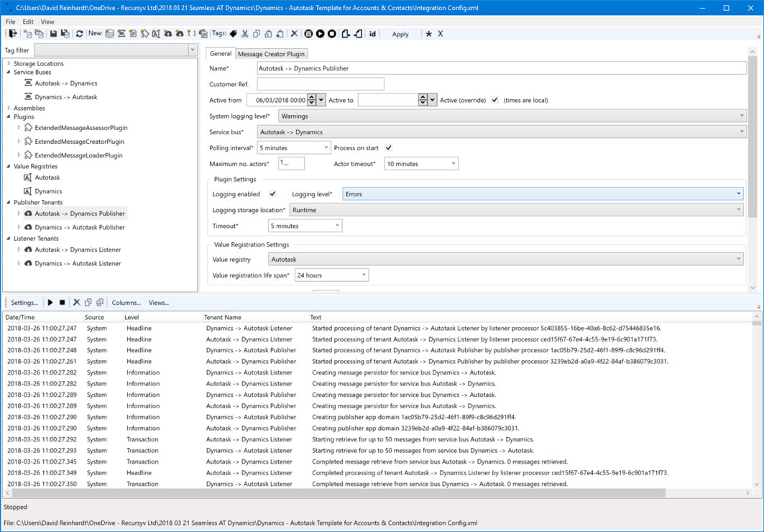
Task: Click the X delete icon in main toolbar
Action: [294, 34]
